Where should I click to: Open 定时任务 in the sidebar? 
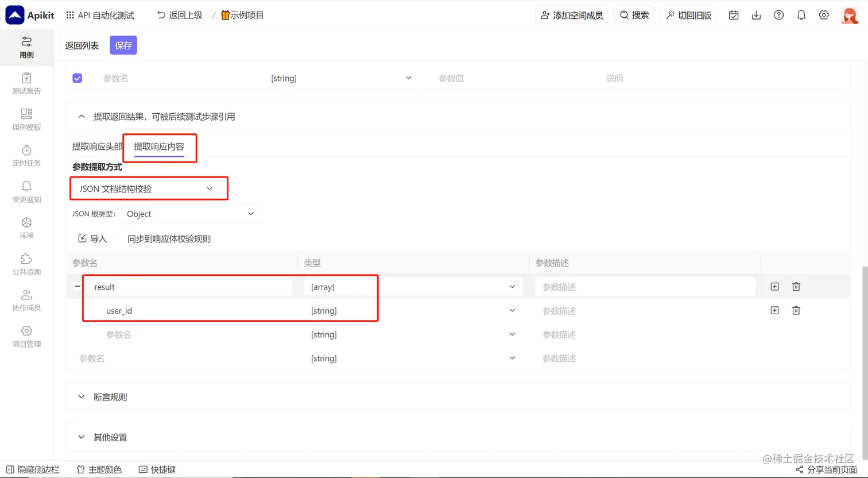point(26,156)
